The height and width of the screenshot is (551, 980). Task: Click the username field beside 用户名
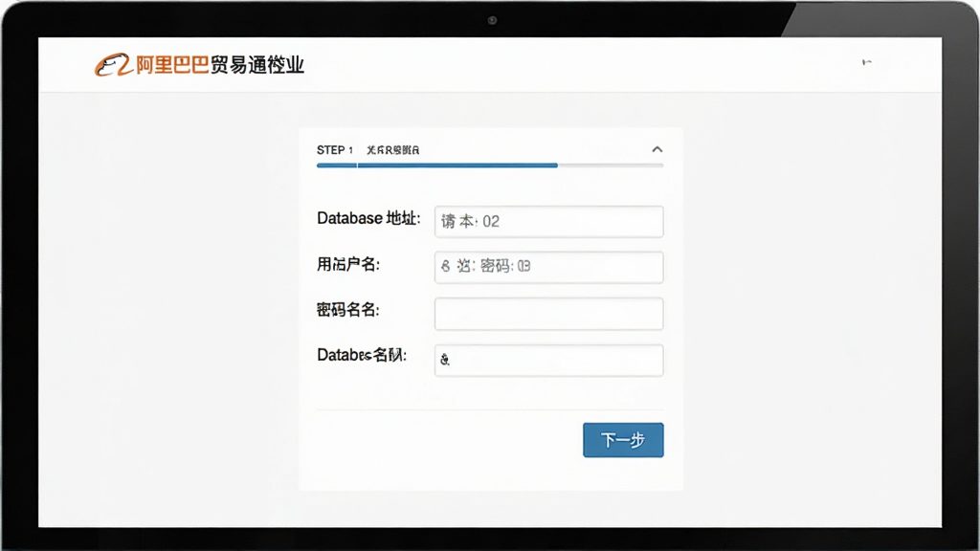548,268
